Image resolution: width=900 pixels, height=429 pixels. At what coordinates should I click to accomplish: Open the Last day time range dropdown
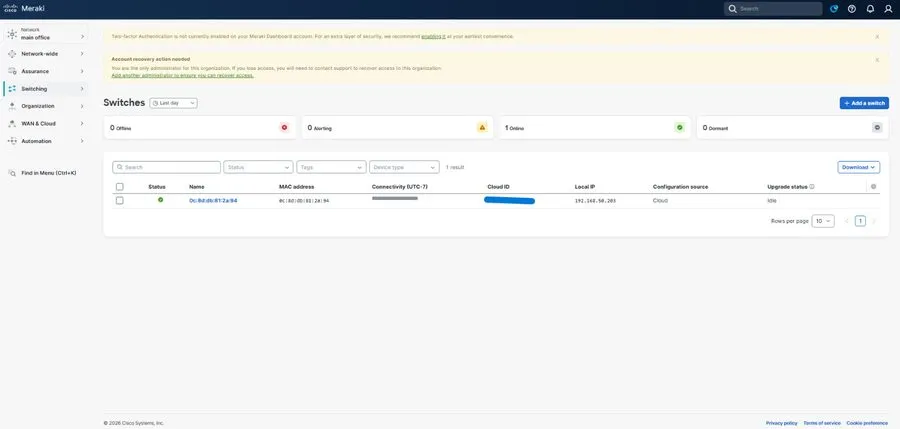173,103
